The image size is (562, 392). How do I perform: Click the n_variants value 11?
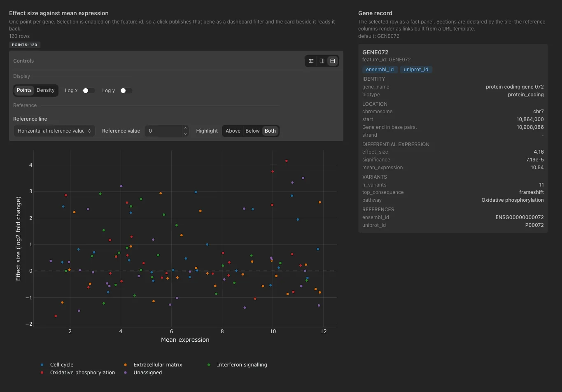click(x=541, y=185)
